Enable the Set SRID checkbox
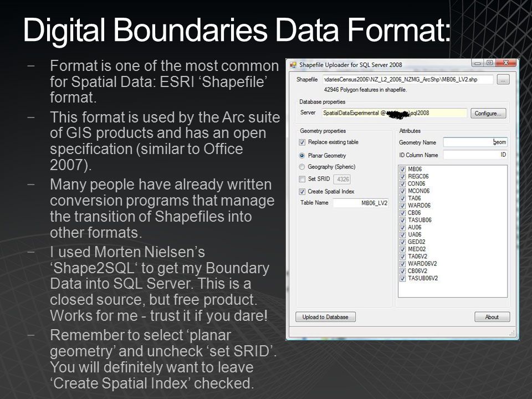Screen dimensions: 532x399 coord(302,179)
